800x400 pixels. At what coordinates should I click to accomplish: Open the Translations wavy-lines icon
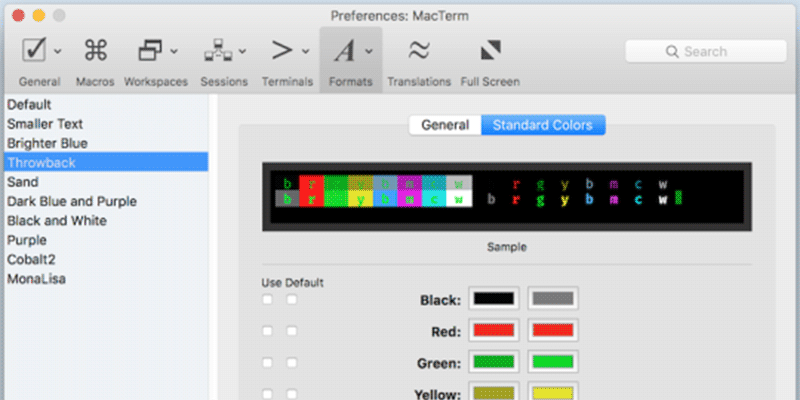(419, 50)
